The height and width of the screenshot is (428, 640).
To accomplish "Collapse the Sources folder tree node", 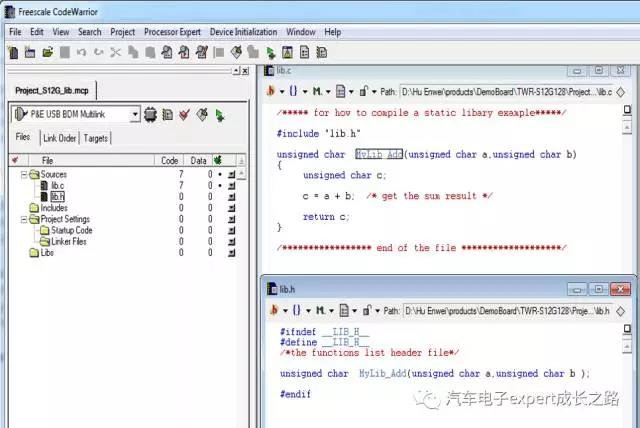I will [x=23, y=174].
